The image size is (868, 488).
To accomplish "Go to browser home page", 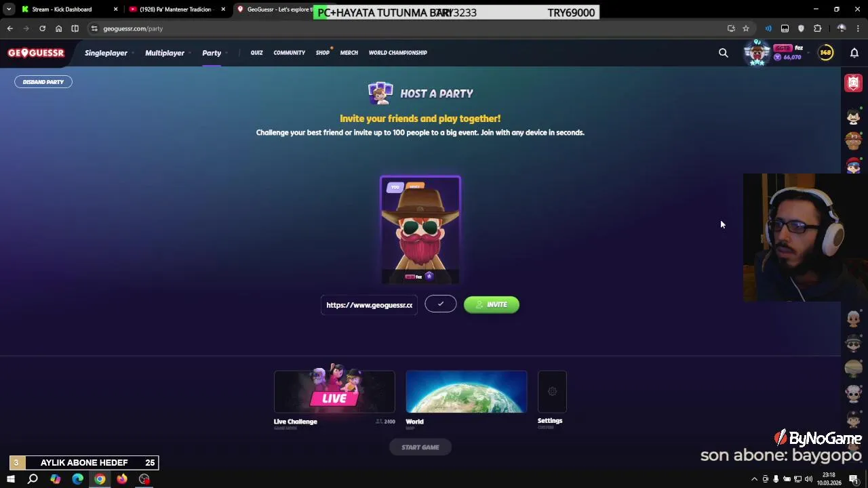I will 58,28.
